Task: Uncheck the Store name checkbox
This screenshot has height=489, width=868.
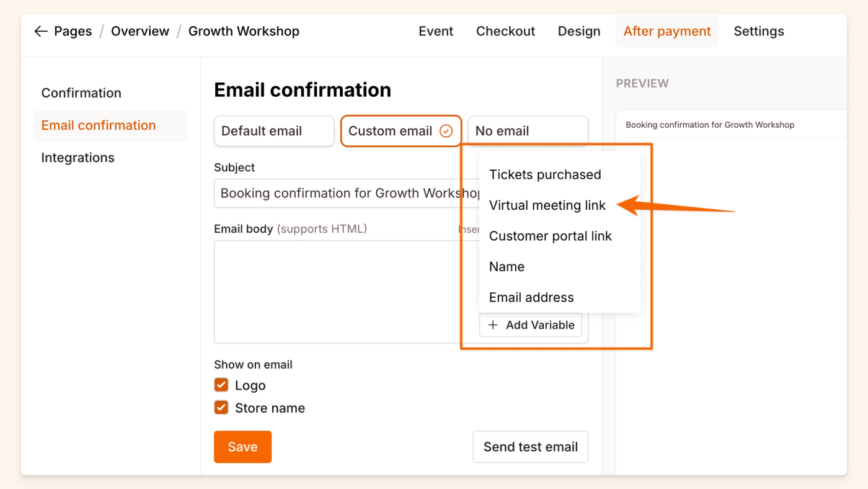Action: click(221, 408)
